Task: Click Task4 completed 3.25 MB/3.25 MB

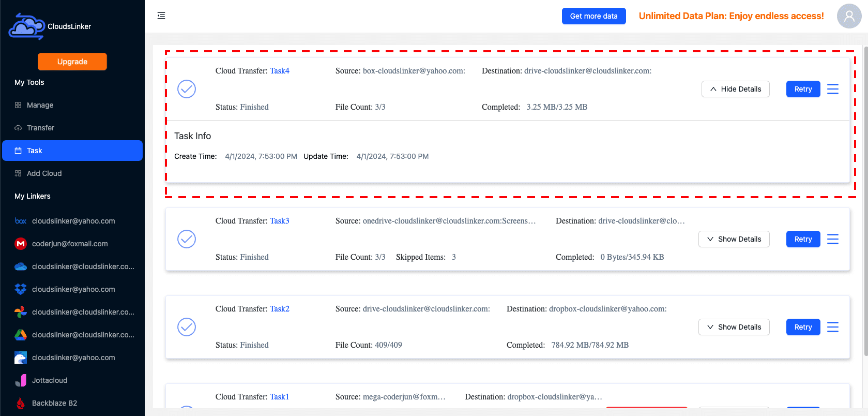Action: tap(557, 107)
